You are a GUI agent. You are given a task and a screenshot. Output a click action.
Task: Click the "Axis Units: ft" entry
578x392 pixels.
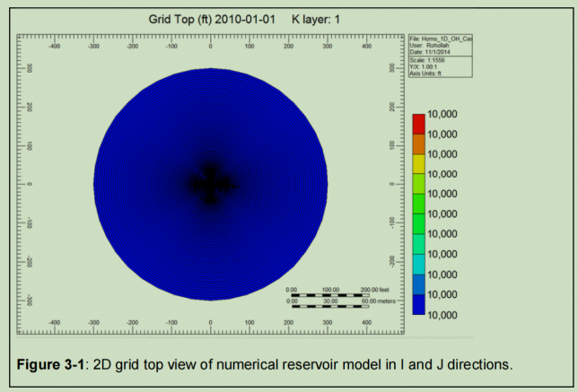pos(431,72)
